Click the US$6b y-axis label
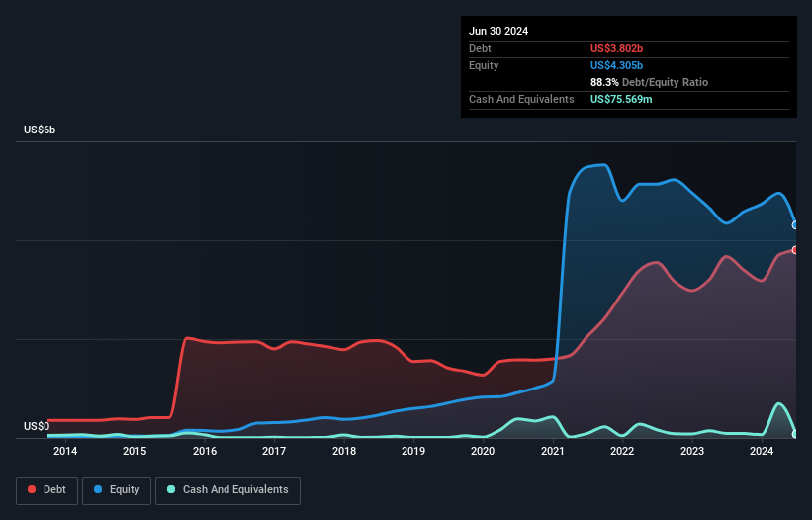This screenshot has height=520, width=812. tap(40, 130)
